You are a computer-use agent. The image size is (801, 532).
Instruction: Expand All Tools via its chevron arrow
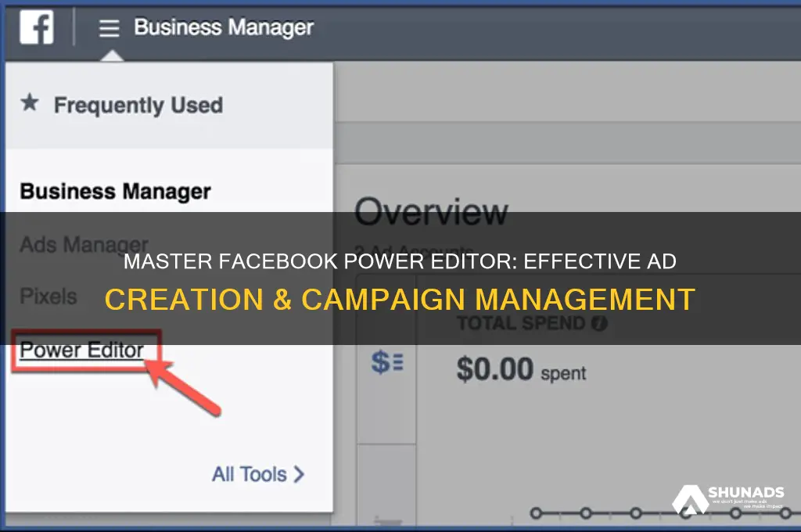coord(300,474)
